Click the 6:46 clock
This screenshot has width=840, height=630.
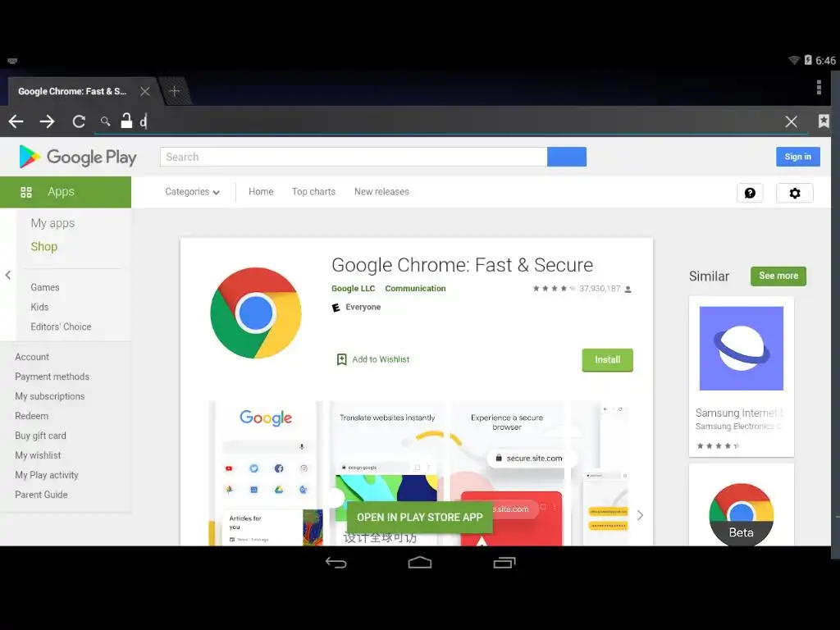coord(825,61)
